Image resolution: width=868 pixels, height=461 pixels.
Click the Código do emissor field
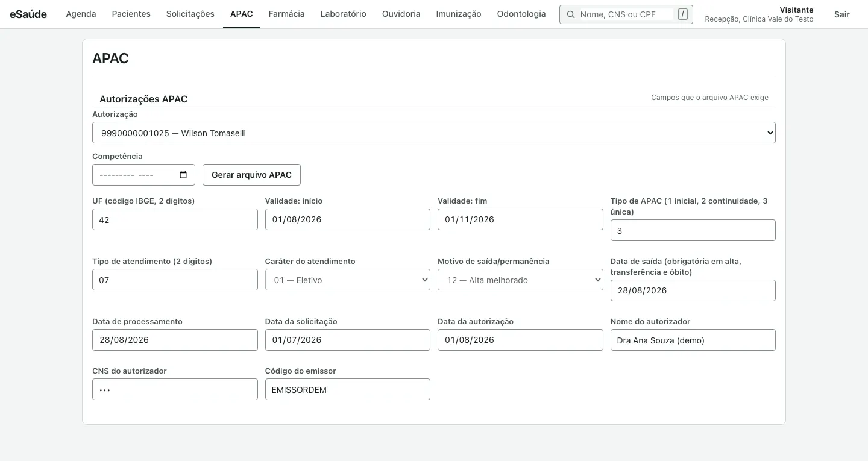tap(348, 389)
